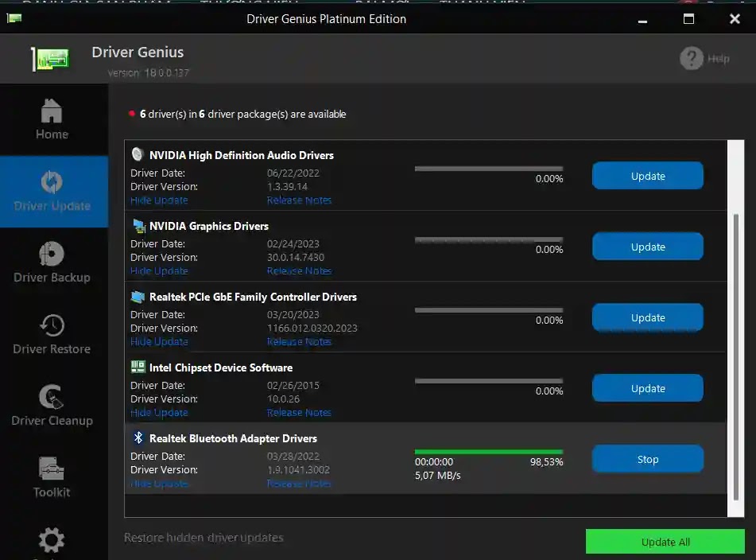Click the green Update All button
This screenshot has width=756, height=560.
[x=665, y=542]
